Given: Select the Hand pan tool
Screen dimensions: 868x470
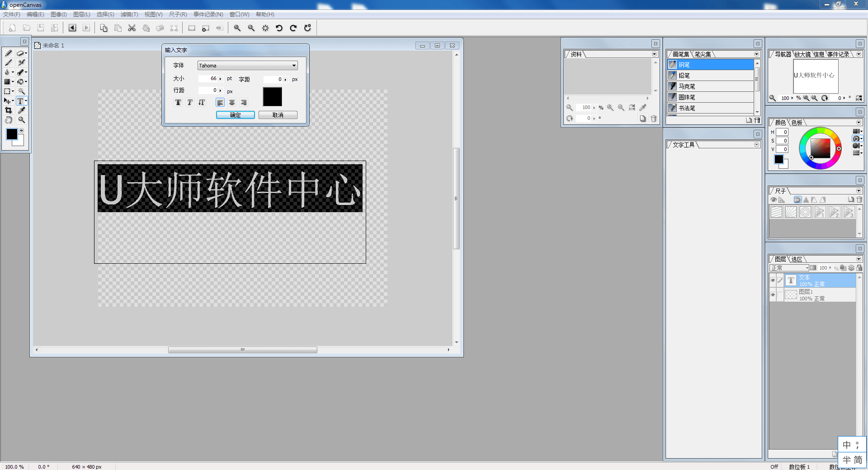Looking at the screenshot, I should (x=8, y=120).
